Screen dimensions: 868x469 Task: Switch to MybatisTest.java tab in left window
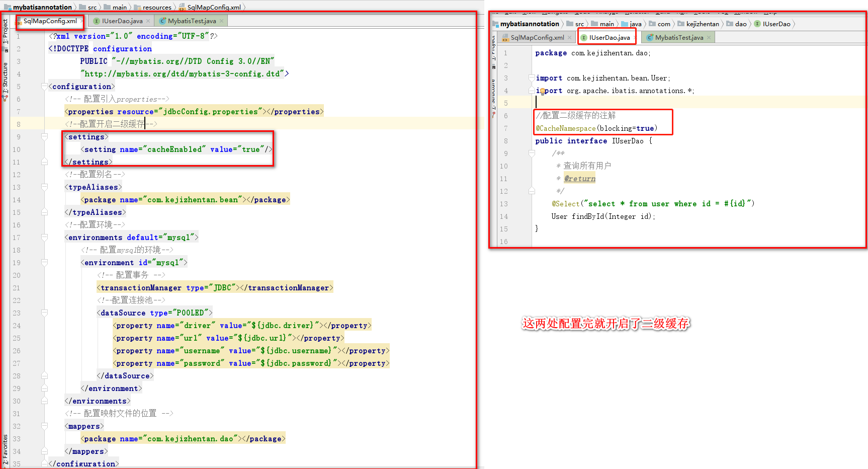tap(192, 21)
